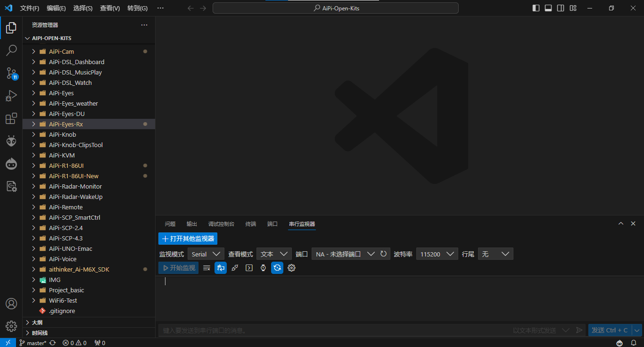This screenshot has width=644, height=347.
Task: Open notifications bell in status bar
Action: click(x=634, y=343)
